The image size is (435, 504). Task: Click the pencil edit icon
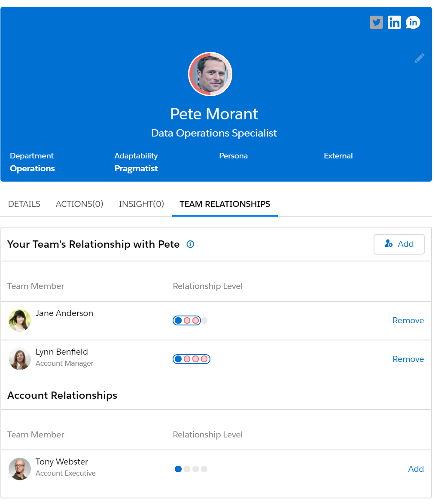coord(419,58)
